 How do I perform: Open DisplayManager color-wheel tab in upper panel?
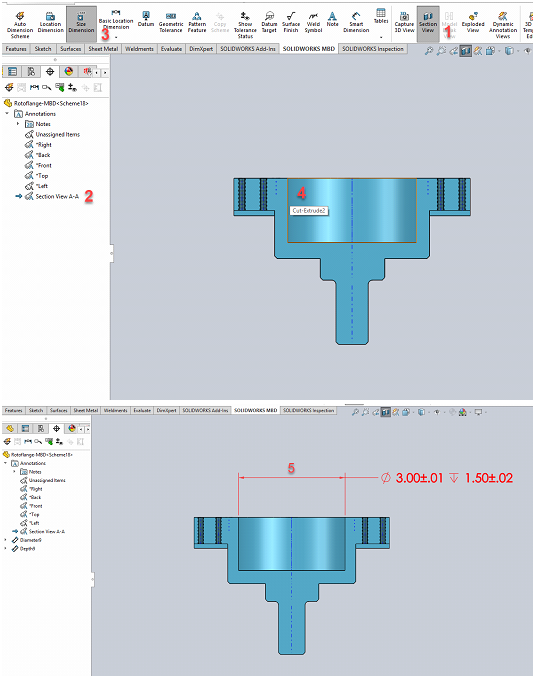point(69,72)
